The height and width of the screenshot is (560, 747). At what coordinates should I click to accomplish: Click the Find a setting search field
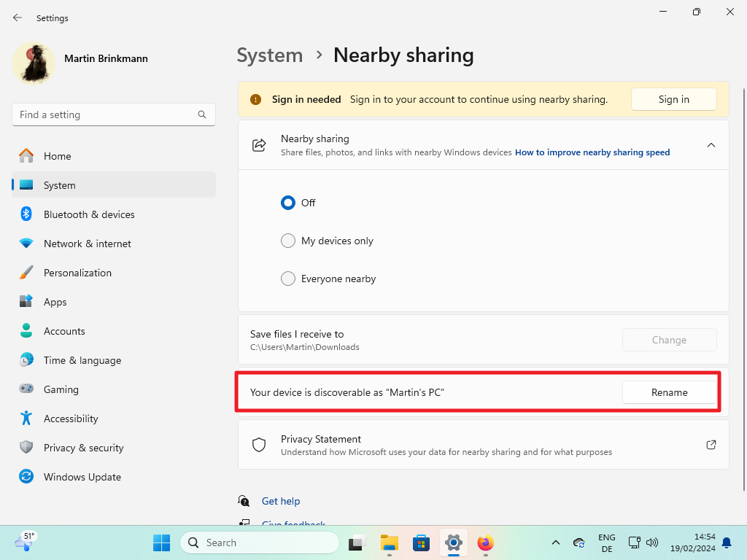pyautogui.click(x=113, y=114)
